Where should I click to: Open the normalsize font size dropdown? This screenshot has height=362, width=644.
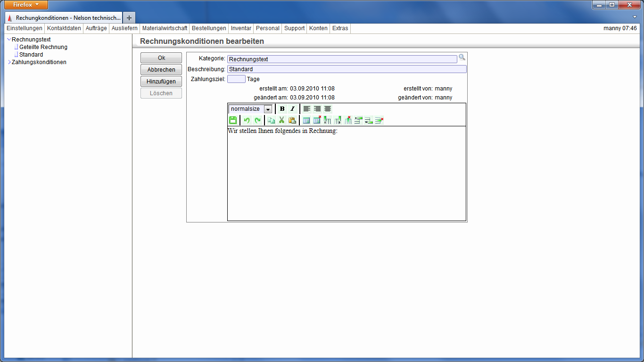click(x=268, y=109)
